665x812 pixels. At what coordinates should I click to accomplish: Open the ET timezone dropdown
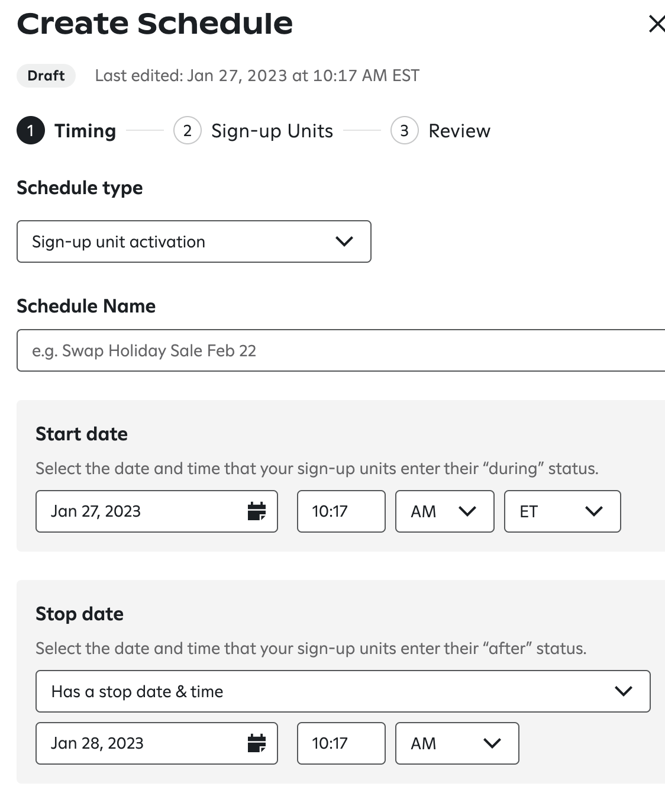coord(562,511)
